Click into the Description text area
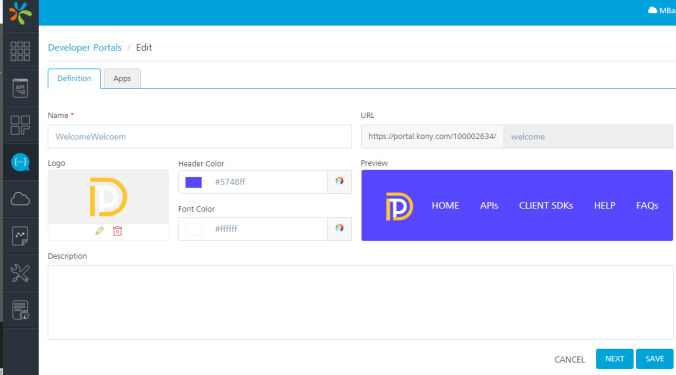 point(360,302)
